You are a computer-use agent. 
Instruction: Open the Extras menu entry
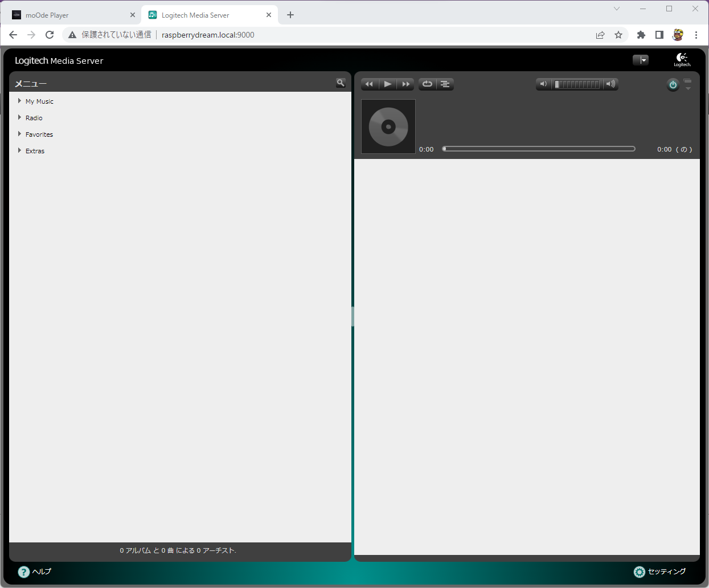tap(35, 151)
